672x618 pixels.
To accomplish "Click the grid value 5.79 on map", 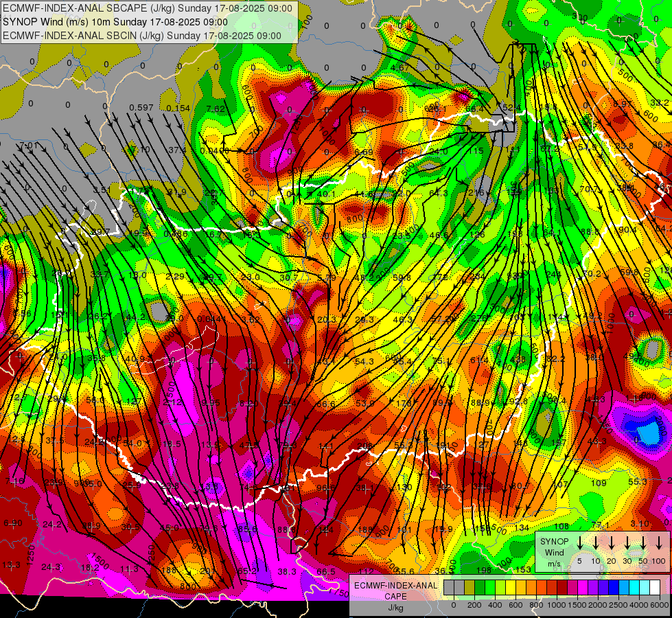I will pyautogui.click(x=327, y=277).
